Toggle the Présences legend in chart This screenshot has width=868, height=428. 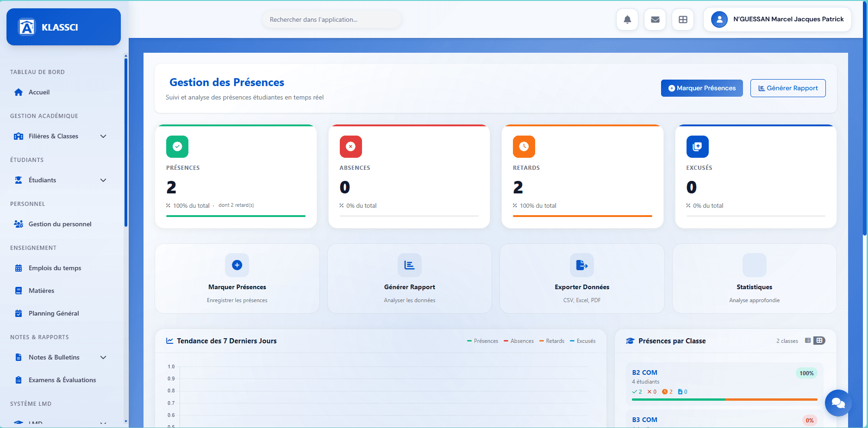(483, 341)
